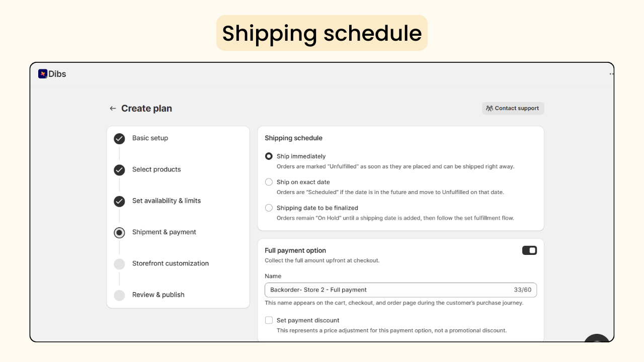Select the Ship on exact date option
Screen dimensions: 644x362
pyautogui.click(x=269, y=182)
